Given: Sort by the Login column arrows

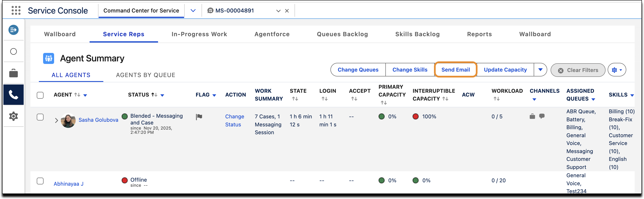Looking at the screenshot, I should tap(325, 99).
